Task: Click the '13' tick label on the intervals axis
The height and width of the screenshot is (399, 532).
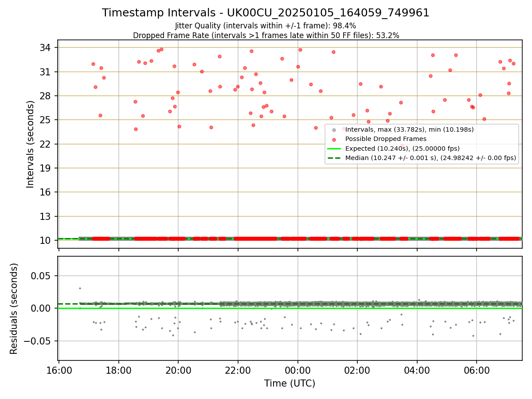Action: 46,216
